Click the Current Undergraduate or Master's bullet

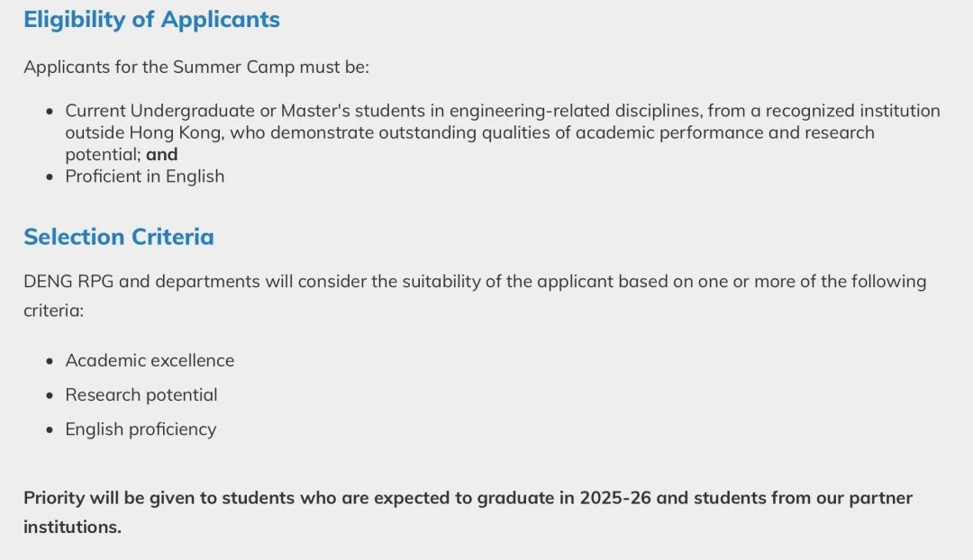(x=503, y=132)
